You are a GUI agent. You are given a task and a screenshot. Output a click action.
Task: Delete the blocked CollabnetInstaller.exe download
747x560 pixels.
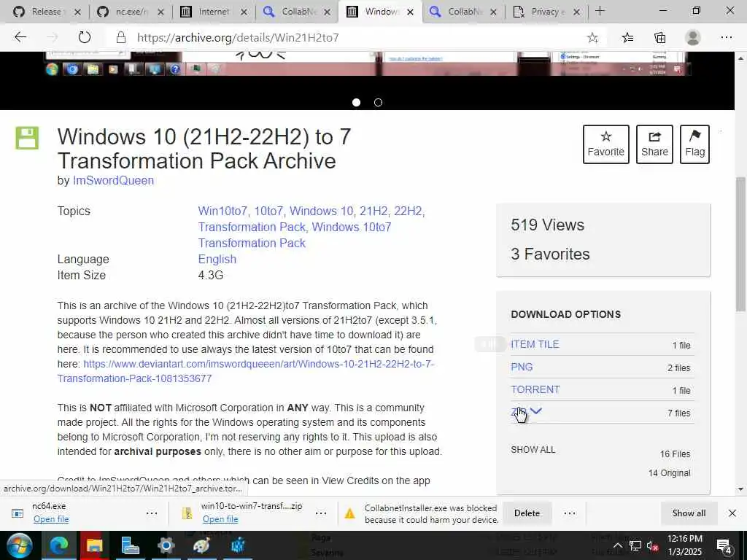(x=527, y=513)
